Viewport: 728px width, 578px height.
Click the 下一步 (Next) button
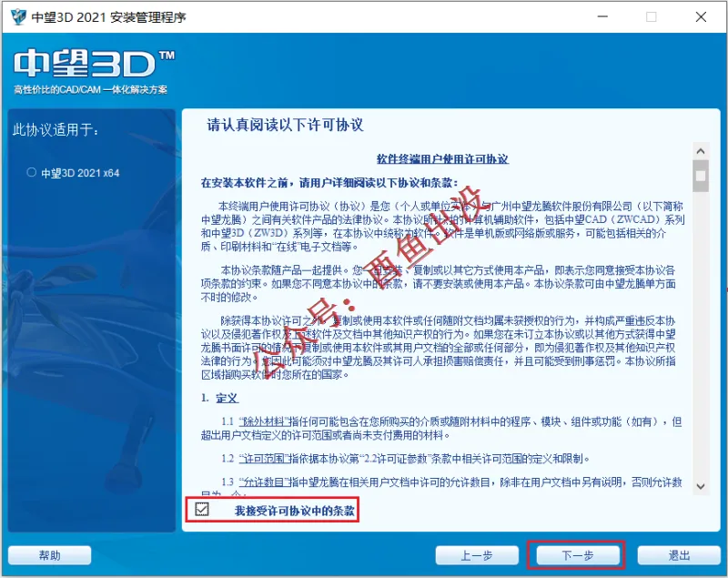tap(578, 555)
